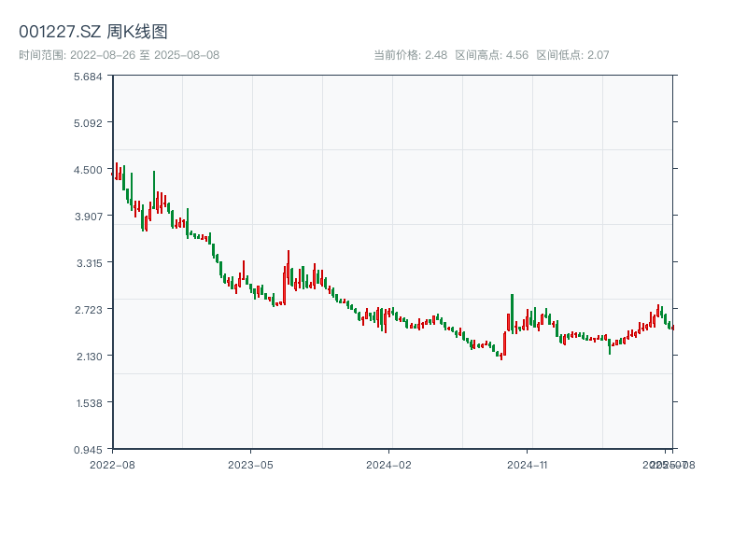Click the last candlestick at the chart's right edge
This screenshot has height=560, width=747.
[672, 327]
